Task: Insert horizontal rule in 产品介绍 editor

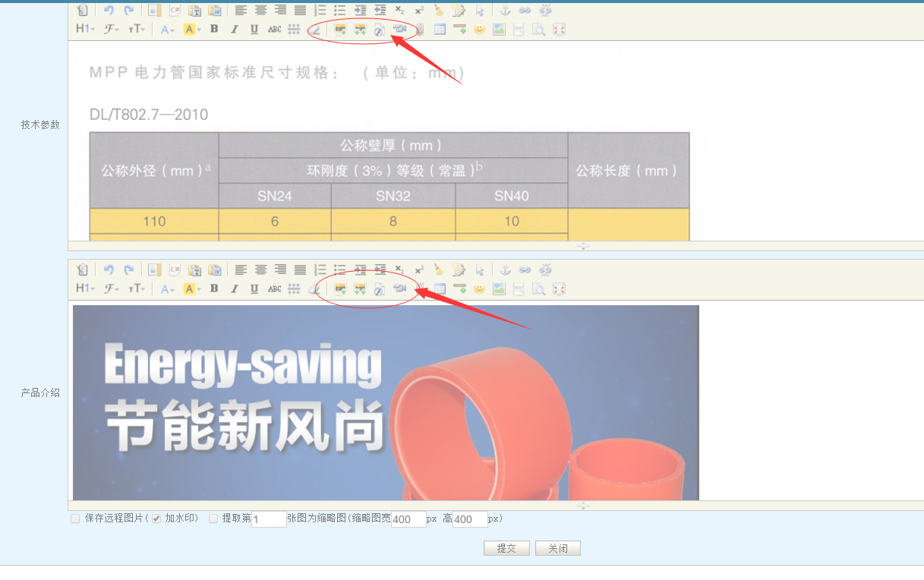Action: (x=459, y=288)
